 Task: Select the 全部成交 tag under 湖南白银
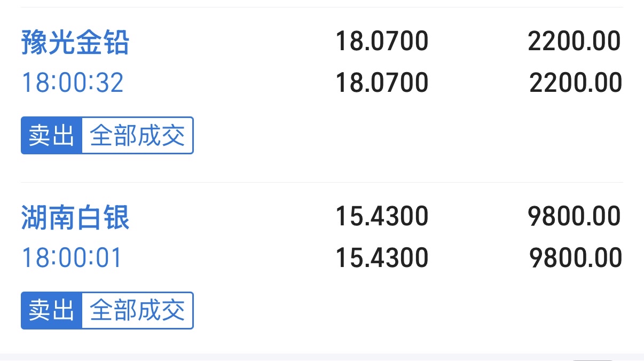pyautogui.click(x=138, y=310)
